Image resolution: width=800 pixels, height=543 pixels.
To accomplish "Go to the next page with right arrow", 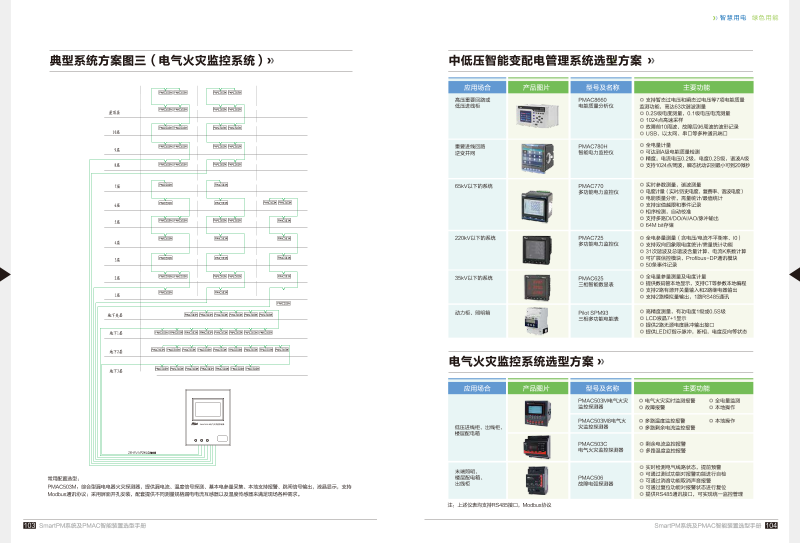I will click(x=793, y=273).
